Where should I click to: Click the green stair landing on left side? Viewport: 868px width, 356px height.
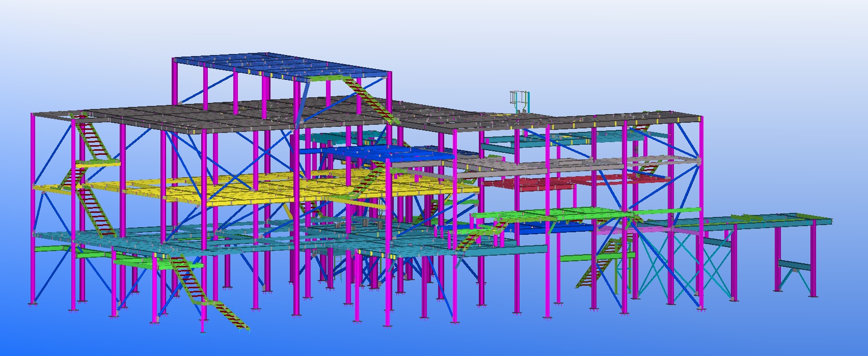click(98, 163)
